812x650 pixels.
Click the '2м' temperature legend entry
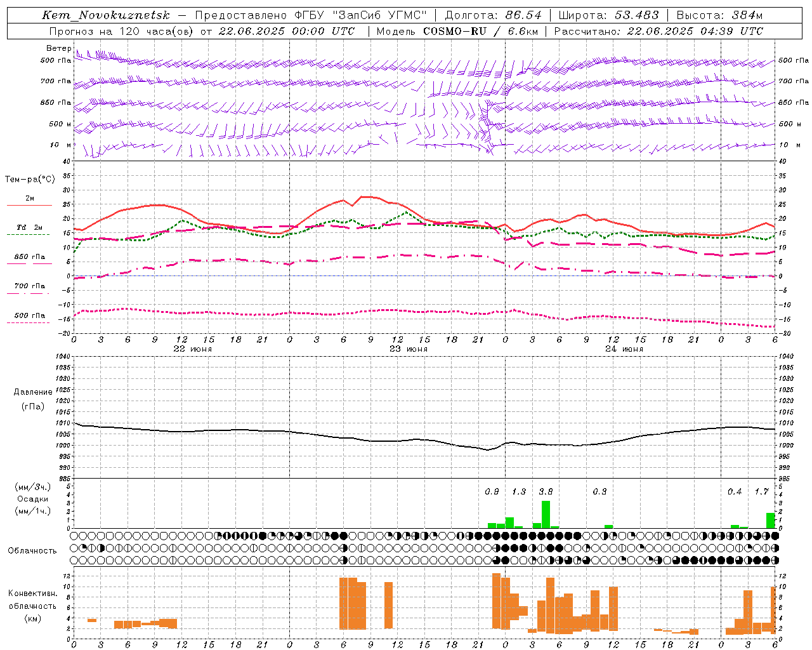(30, 198)
